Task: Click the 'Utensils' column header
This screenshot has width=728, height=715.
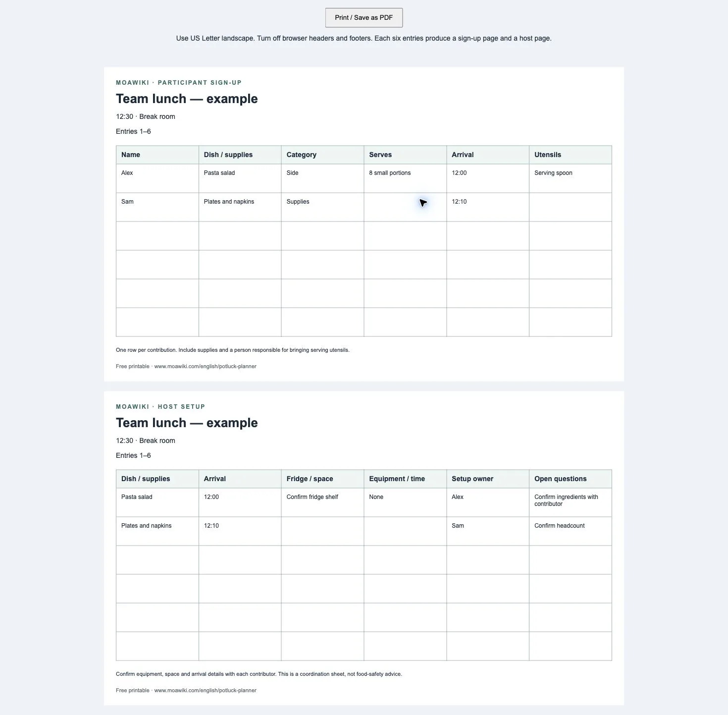Action: tap(571, 155)
